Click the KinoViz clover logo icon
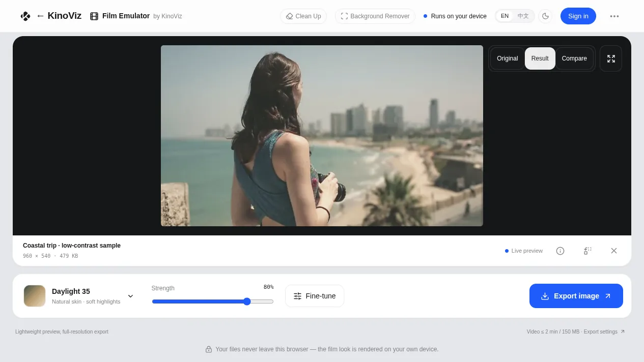 [x=25, y=16]
